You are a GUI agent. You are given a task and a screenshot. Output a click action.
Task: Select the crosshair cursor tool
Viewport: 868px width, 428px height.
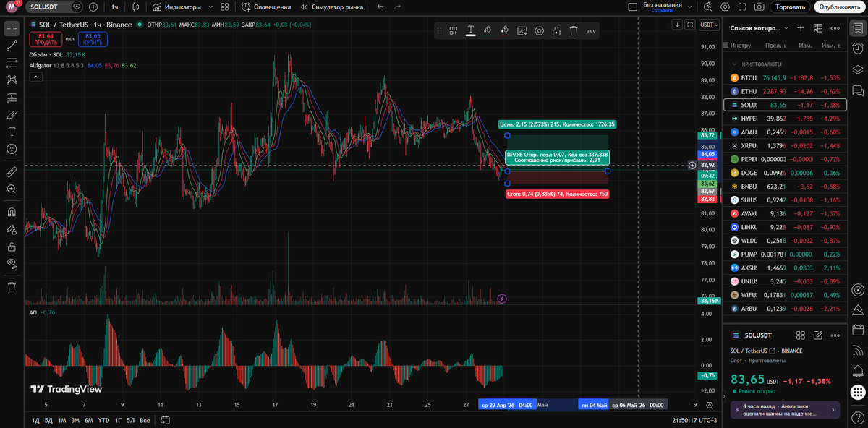click(x=12, y=29)
